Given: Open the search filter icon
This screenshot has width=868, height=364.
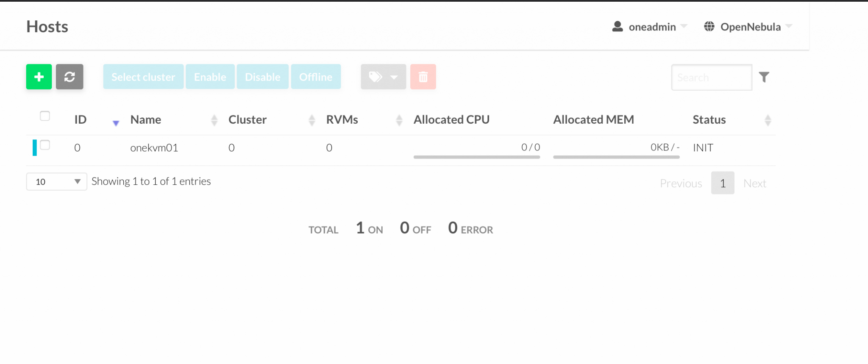Looking at the screenshot, I should click(x=765, y=77).
